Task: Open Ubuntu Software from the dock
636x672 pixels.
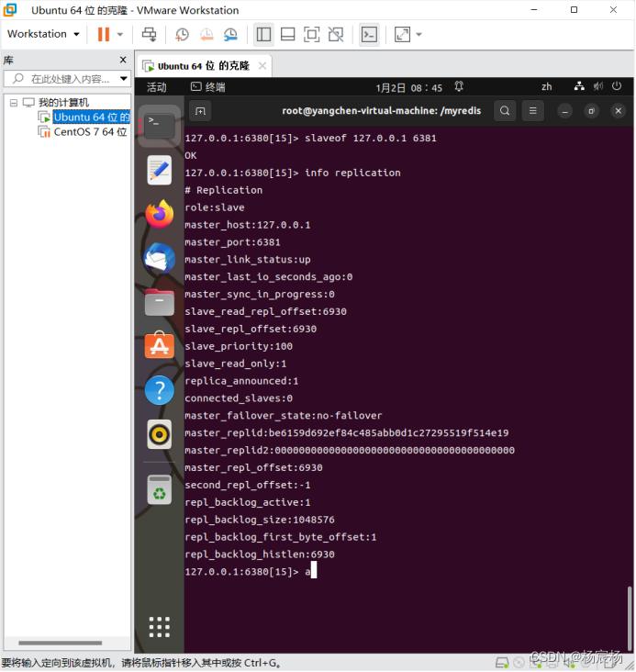Action: [x=159, y=345]
